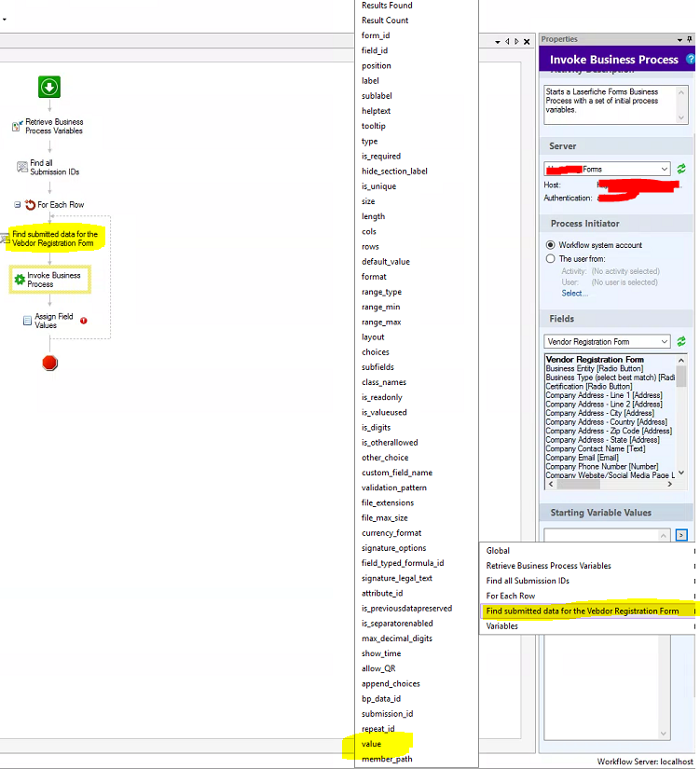700x769 pixels.
Task: Open the tab list dropdown arrow
Action: pyautogui.click(x=498, y=42)
